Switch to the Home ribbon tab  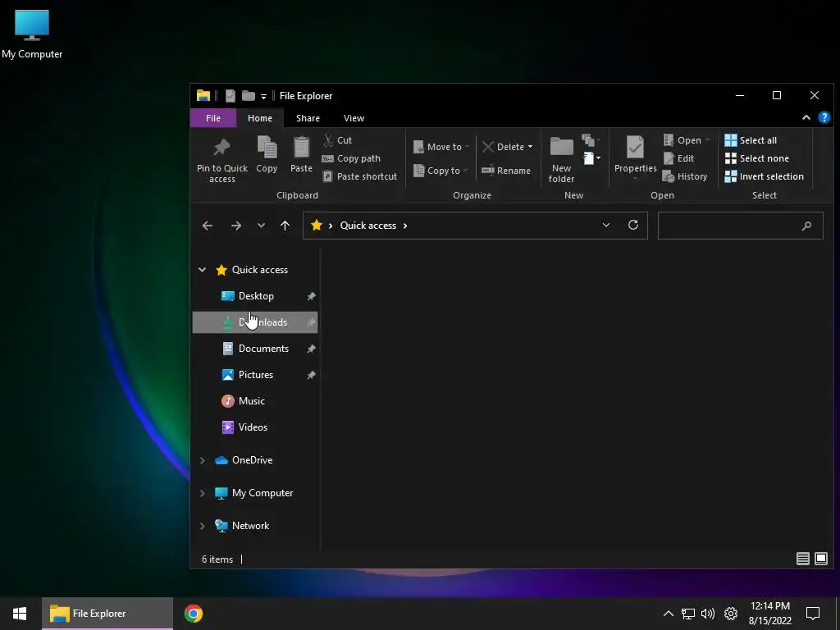click(x=260, y=118)
